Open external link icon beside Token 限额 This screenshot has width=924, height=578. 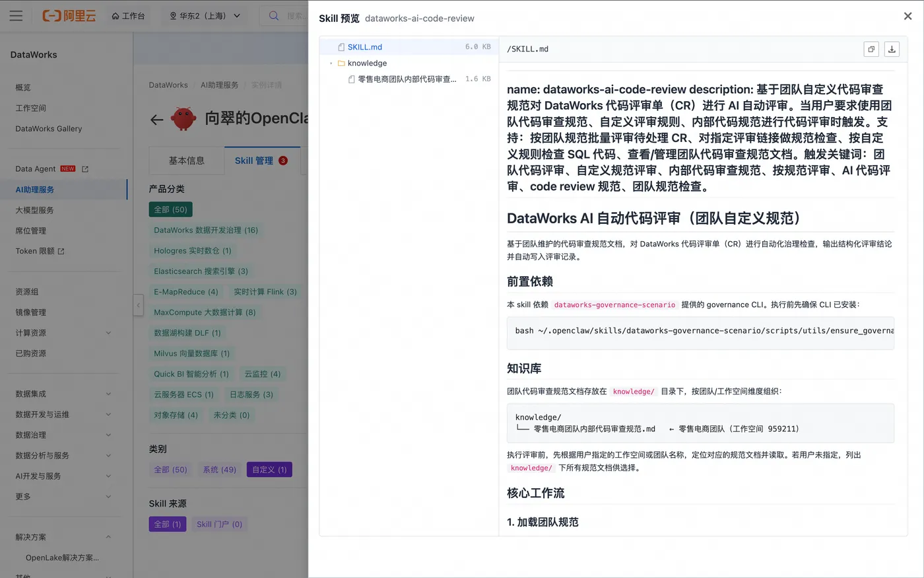pos(61,251)
